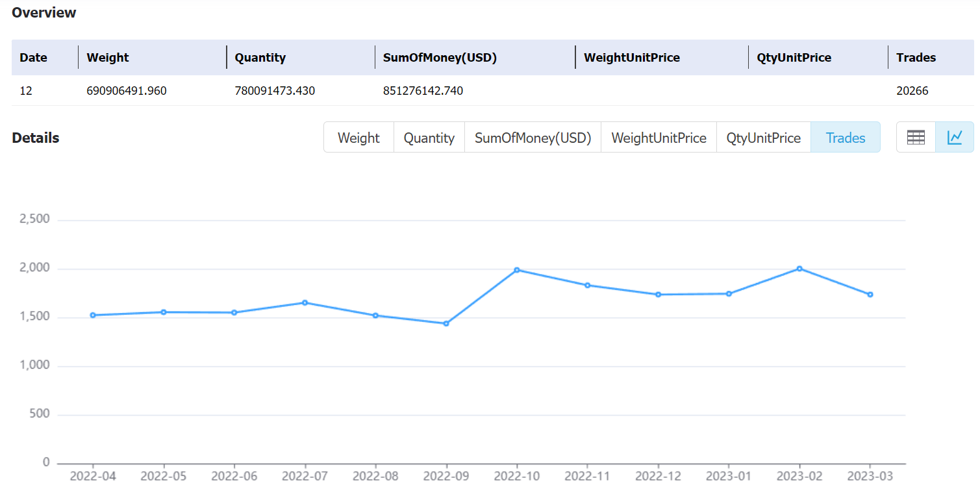Switch to table view icon

tap(916, 137)
